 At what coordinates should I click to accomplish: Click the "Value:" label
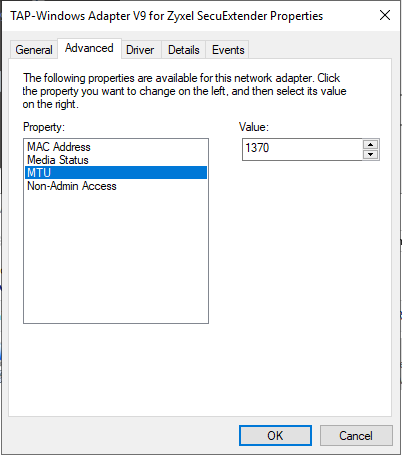254,127
